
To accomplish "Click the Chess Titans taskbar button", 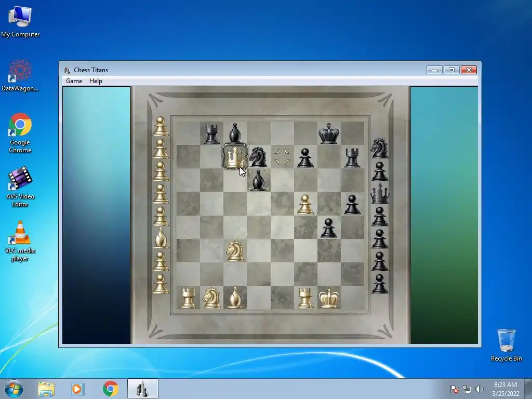I will point(142,389).
